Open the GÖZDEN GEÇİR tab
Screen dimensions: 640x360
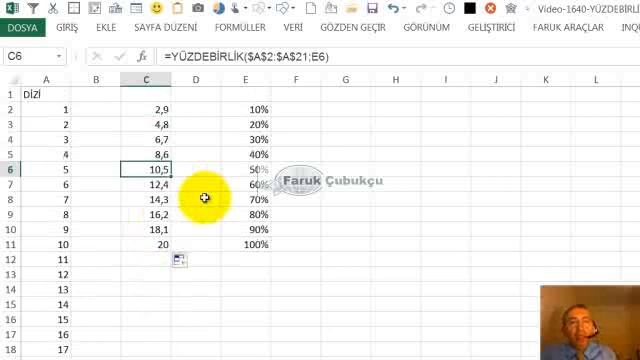(x=353, y=28)
